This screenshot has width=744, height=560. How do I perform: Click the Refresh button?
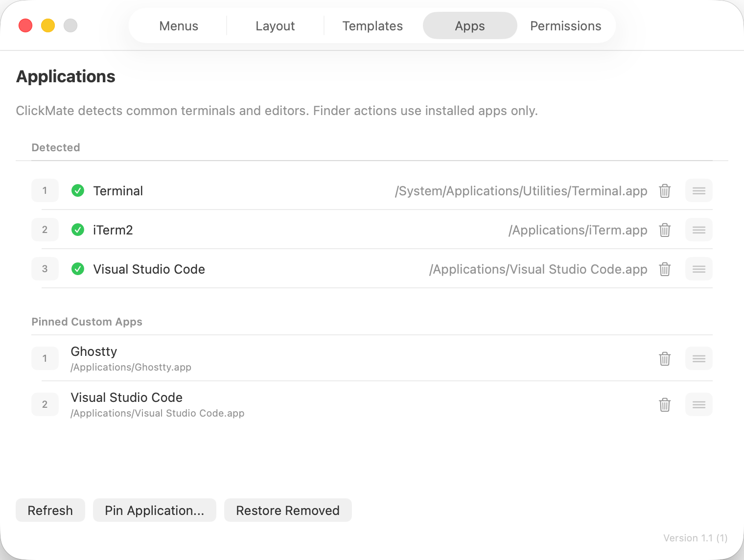coord(50,510)
